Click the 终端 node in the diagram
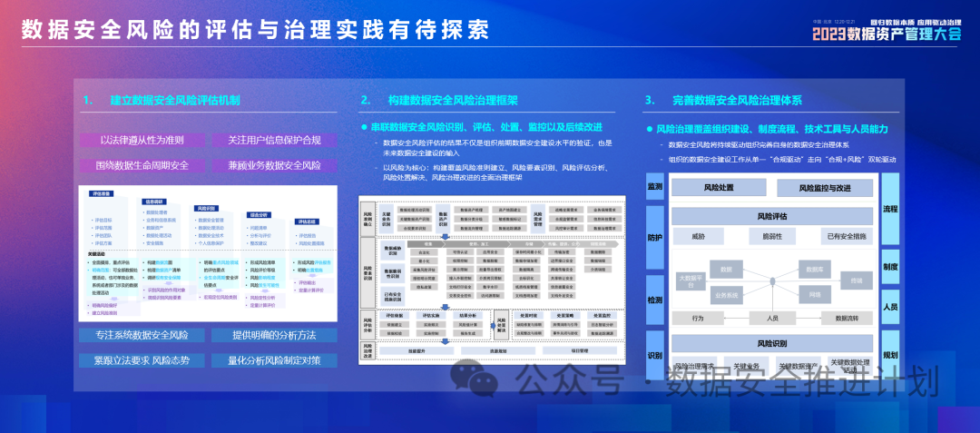Screen dimensions: 980x433 pos(856,282)
